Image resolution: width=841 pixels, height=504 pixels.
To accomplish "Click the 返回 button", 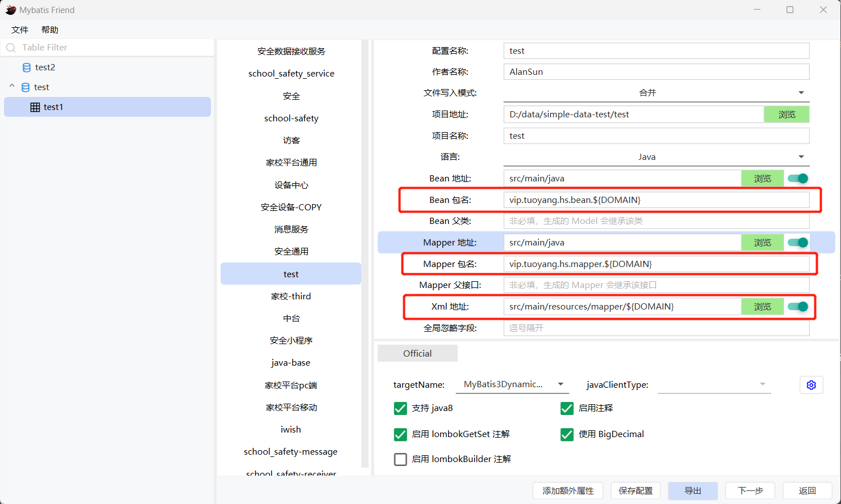I will pyautogui.click(x=808, y=491).
